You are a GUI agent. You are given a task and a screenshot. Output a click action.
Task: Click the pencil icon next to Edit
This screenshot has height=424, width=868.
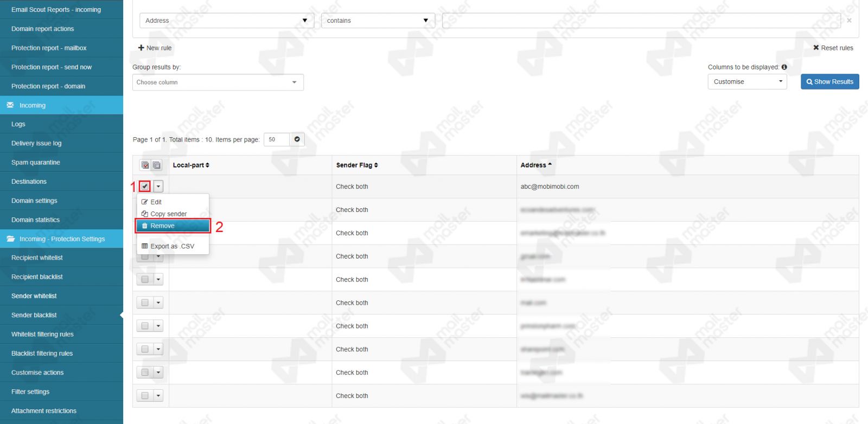point(145,202)
